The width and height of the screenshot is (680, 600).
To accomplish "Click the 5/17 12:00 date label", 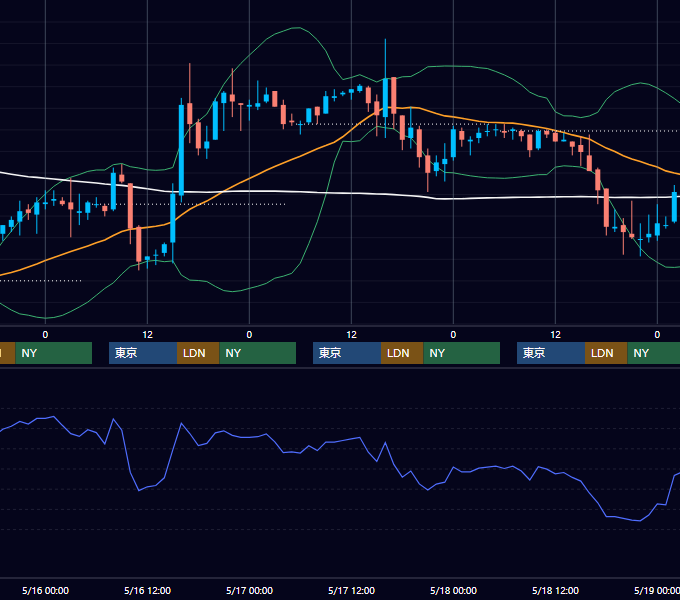I will (x=351, y=590).
